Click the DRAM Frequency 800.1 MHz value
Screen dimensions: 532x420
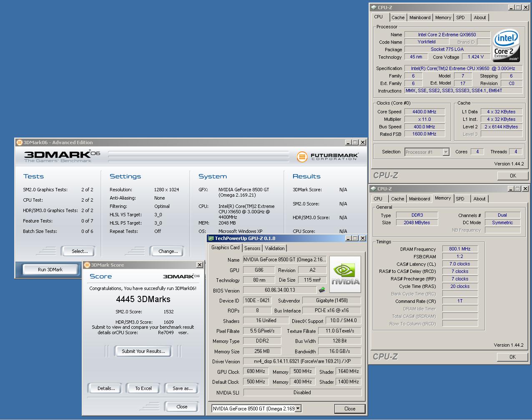pos(460,249)
